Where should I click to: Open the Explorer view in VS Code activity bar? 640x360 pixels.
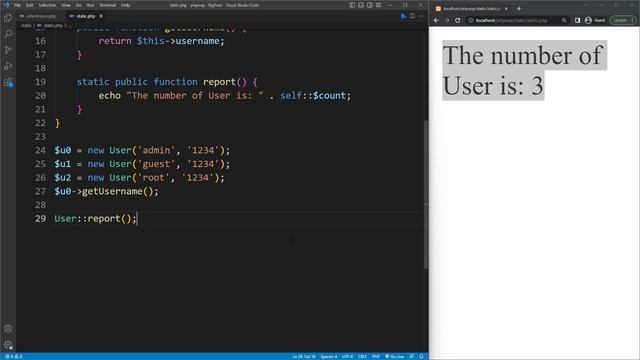click(x=8, y=18)
